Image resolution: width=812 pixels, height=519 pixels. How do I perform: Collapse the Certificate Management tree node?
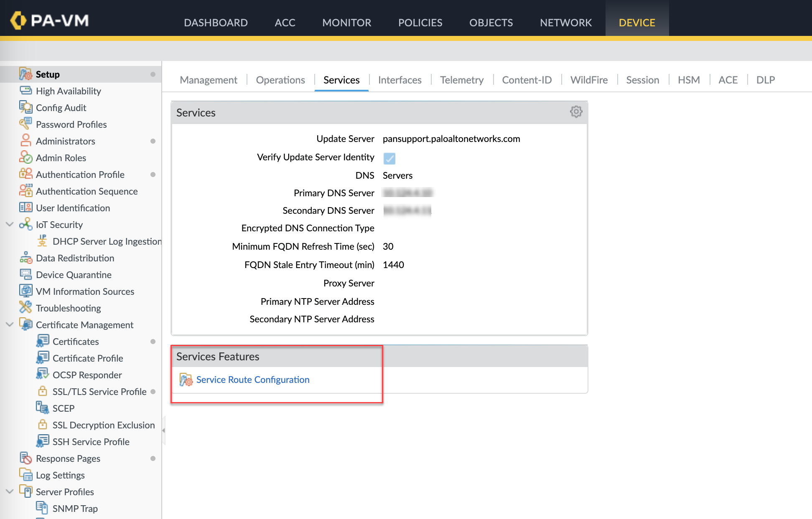pos(9,324)
